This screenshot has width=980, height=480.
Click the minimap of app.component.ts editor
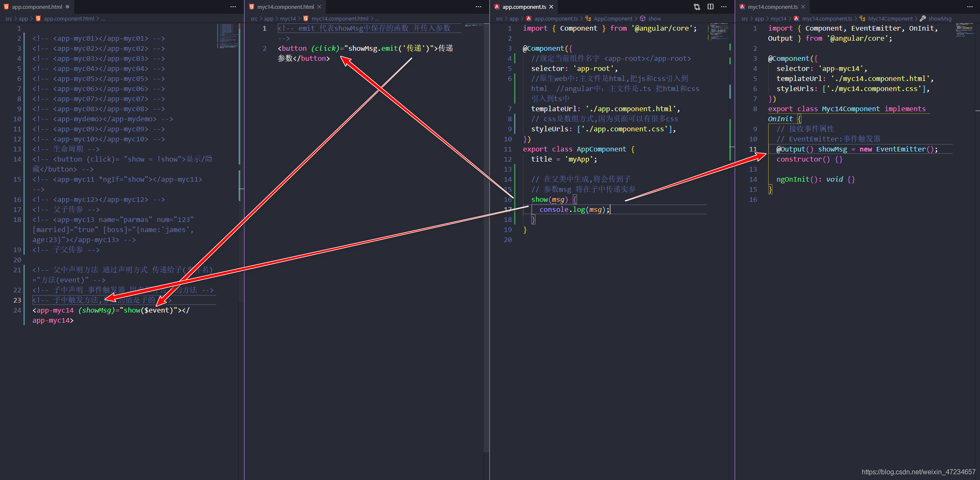(718, 33)
